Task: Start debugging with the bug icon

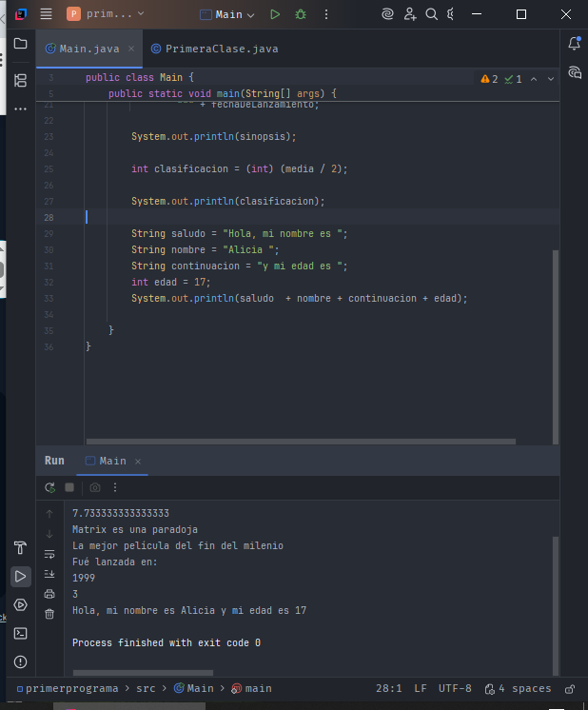Action: point(301,14)
